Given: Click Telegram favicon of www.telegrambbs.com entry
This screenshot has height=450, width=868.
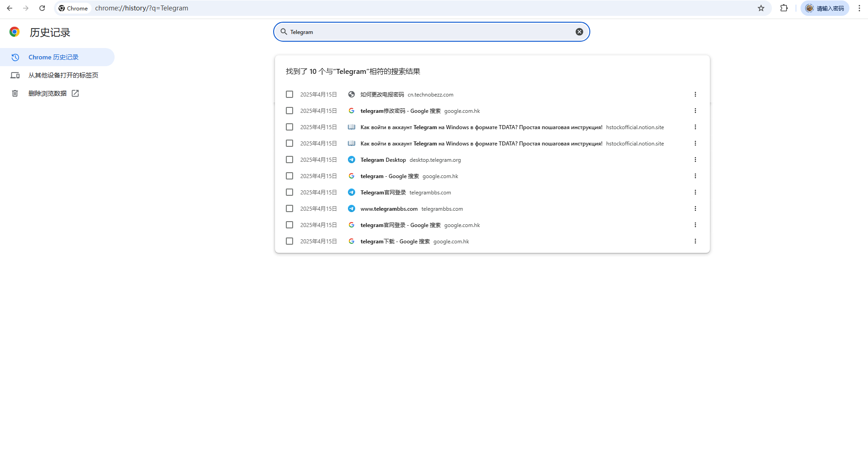Looking at the screenshot, I should coord(351,208).
